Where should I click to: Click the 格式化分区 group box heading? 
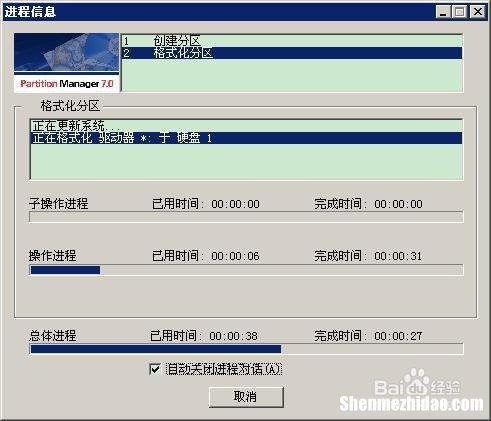(x=70, y=106)
